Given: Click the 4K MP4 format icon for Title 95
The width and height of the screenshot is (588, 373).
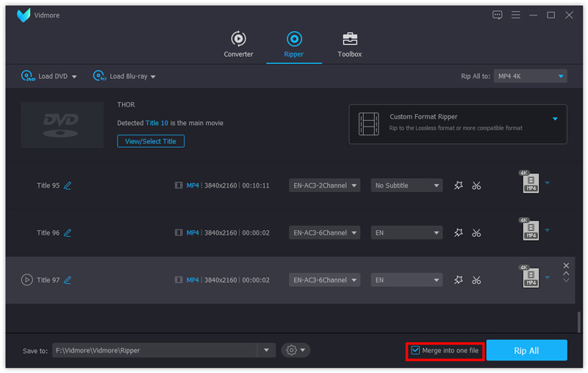Looking at the screenshot, I should 530,183.
